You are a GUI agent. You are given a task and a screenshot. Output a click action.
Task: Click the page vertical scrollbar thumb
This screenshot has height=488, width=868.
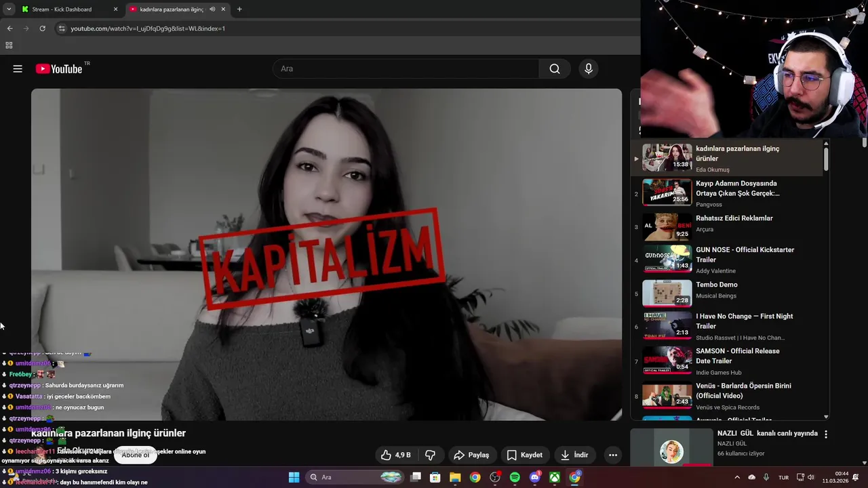click(x=865, y=143)
